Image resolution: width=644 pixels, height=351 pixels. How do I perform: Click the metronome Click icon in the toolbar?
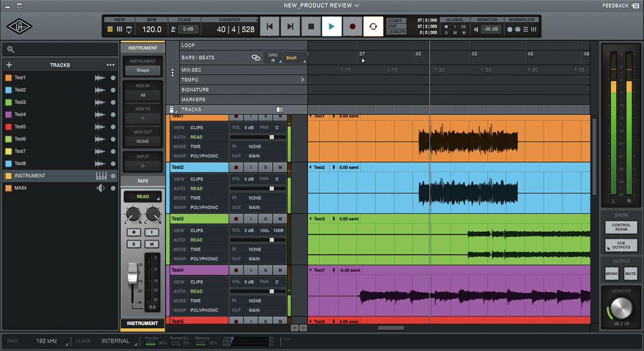pyautogui.click(x=174, y=28)
